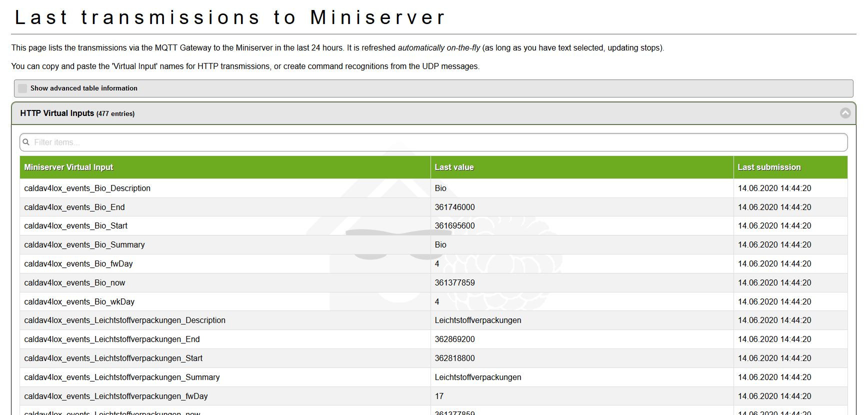Click the last value 17
The height and width of the screenshot is (415, 868).
pos(439,396)
